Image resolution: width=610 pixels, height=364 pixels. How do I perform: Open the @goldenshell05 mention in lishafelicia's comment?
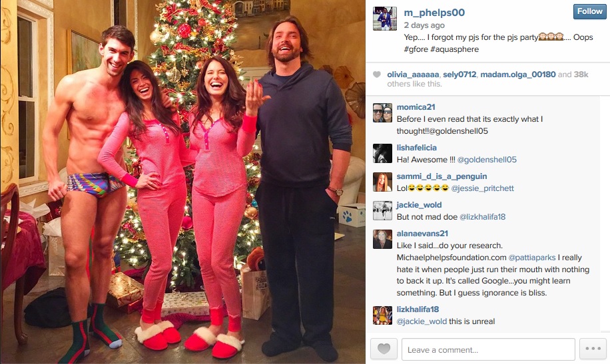coord(487,160)
